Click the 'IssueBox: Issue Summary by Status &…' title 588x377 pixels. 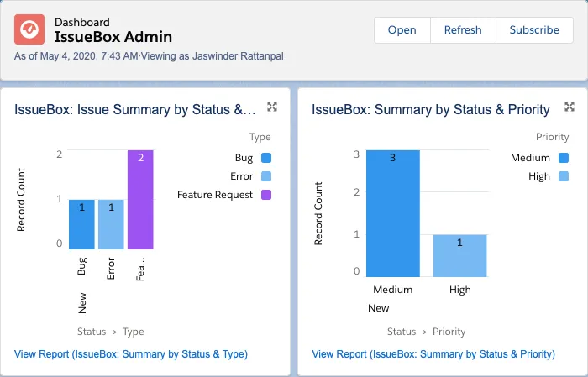coord(135,109)
